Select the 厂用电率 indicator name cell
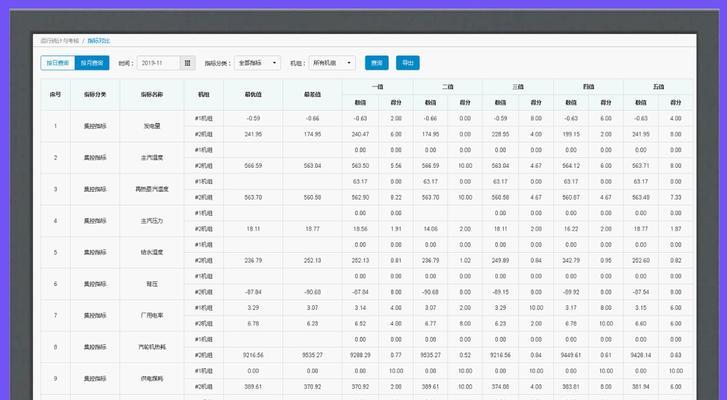The height and width of the screenshot is (400, 727). (x=152, y=315)
